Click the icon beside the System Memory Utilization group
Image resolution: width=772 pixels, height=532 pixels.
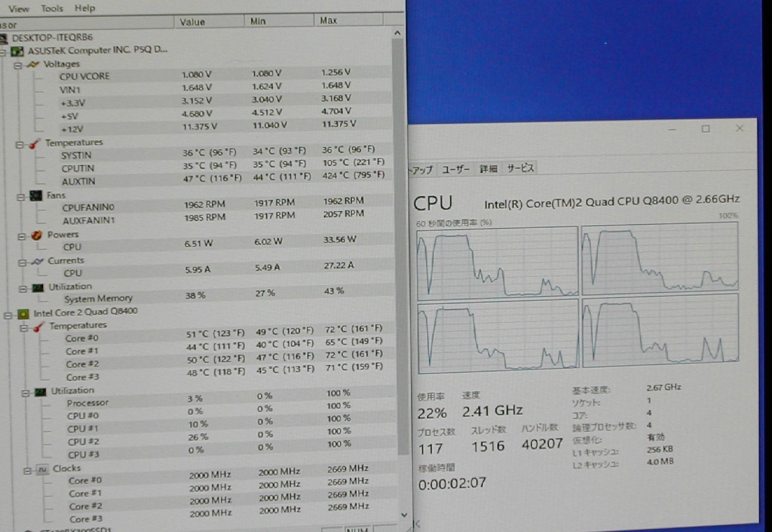(38, 288)
